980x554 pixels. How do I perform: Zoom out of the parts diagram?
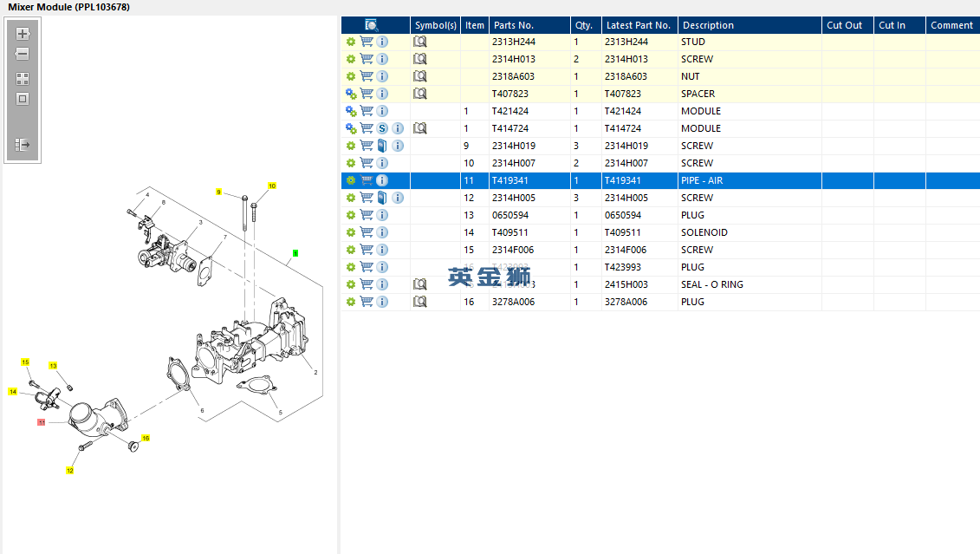23,54
